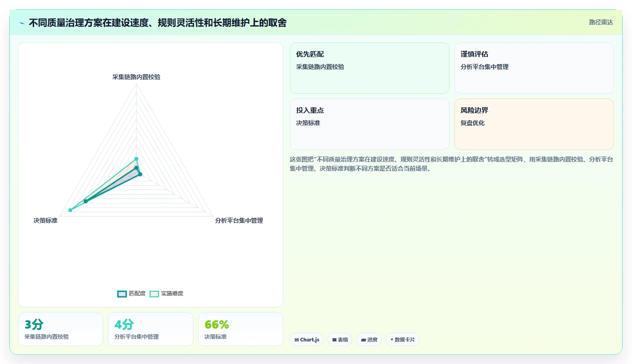This screenshot has height=364, width=632.
Task: Click the 匹配度 data point toward 决策标准
Action: point(85,201)
